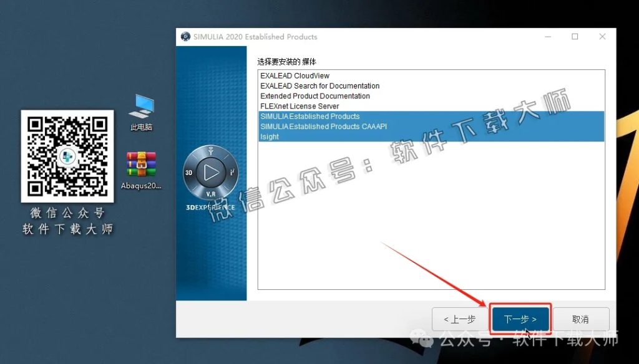639x364 pixels.
Task: Select EXALEAD CloudView in the media list
Action: [x=293, y=75]
